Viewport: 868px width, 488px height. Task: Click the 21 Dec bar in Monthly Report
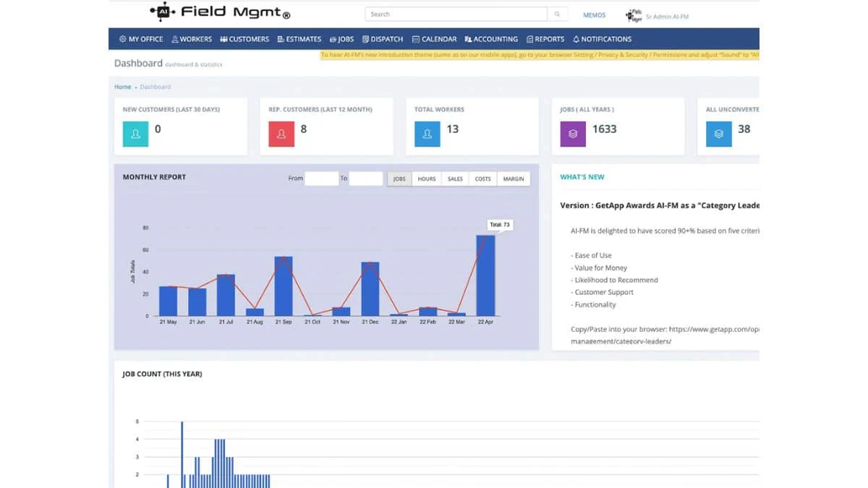coord(370,289)
